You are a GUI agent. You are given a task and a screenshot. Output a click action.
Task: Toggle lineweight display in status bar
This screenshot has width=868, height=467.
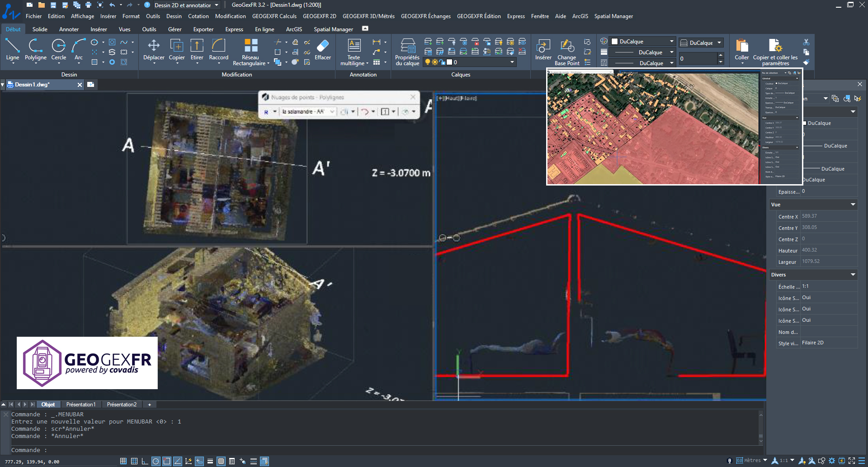tap(210, 461)
